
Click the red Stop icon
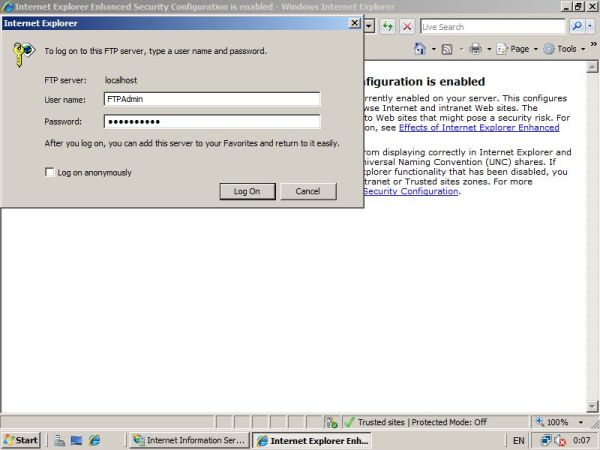coord(407,26)
